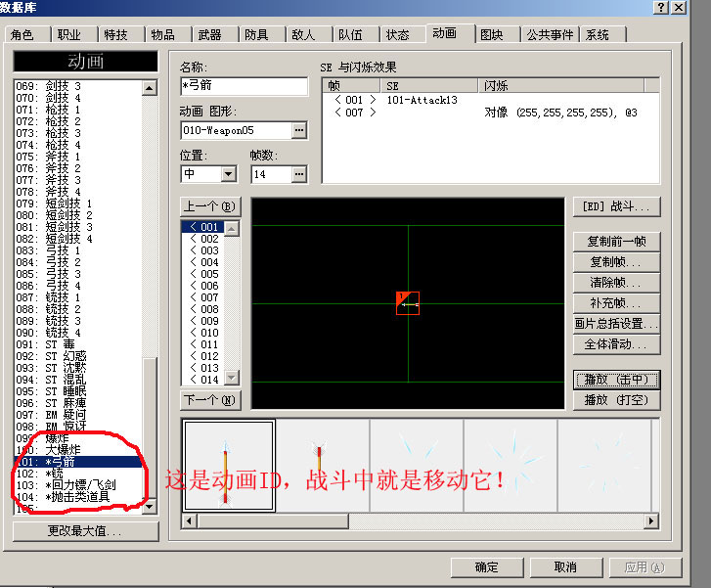Switch to the 防具 tab
This screenshot has width=711, height=588.
click(256, 35)
